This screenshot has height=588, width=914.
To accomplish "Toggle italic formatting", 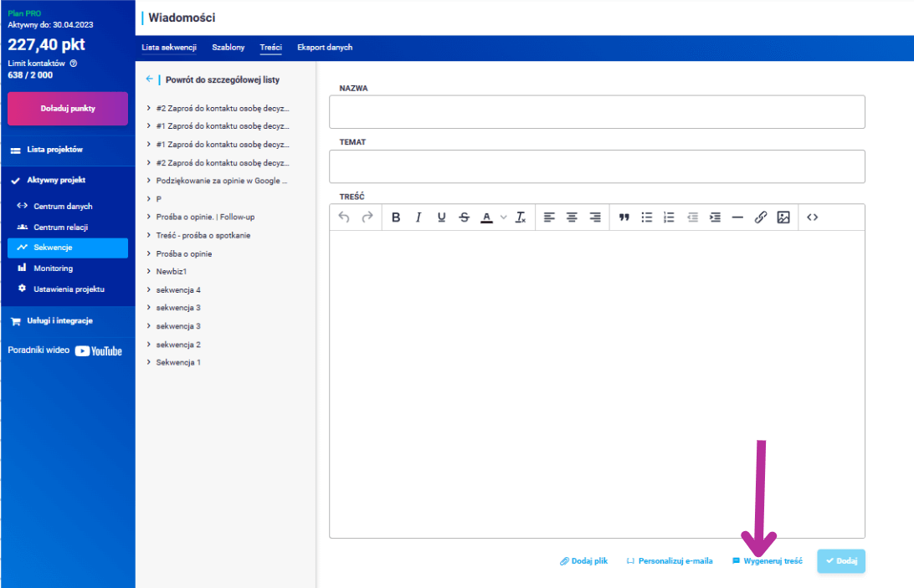I will click(418, 217).
